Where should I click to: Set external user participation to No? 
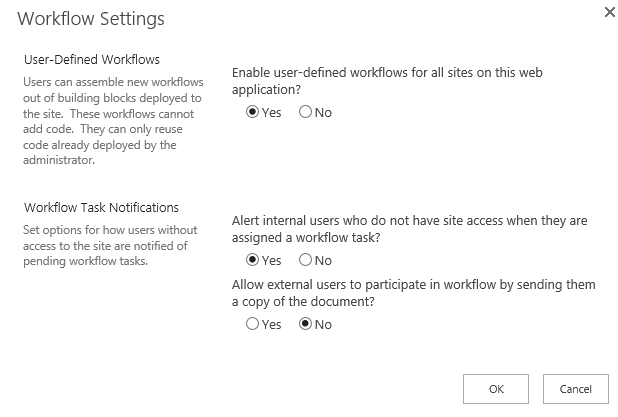pyautogui.click(x=306, y=324)
